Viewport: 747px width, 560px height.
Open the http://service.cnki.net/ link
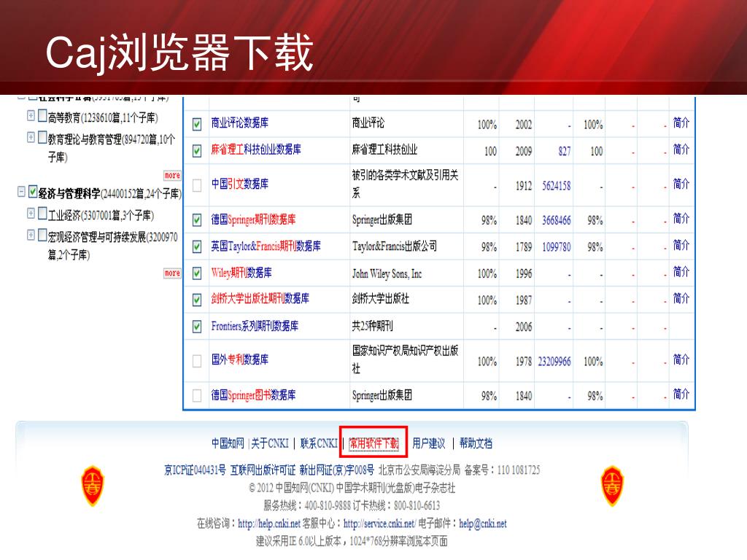[379, 524]
